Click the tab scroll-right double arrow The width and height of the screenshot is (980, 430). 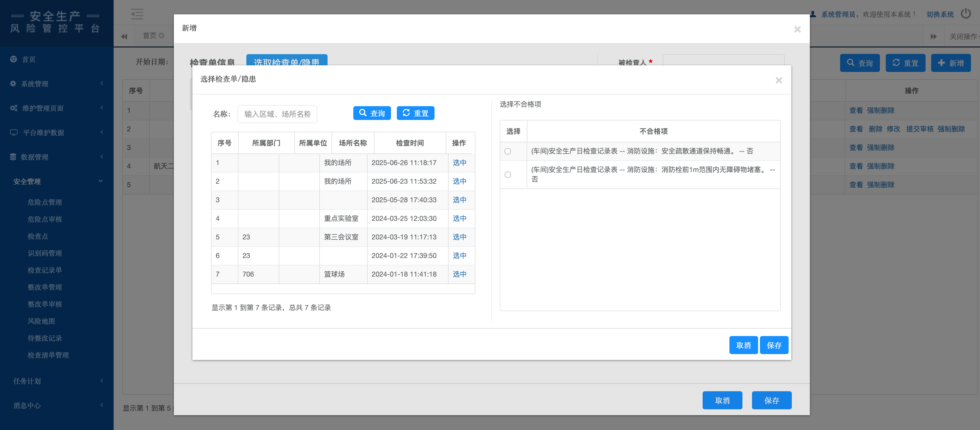(x=933, y=37)
